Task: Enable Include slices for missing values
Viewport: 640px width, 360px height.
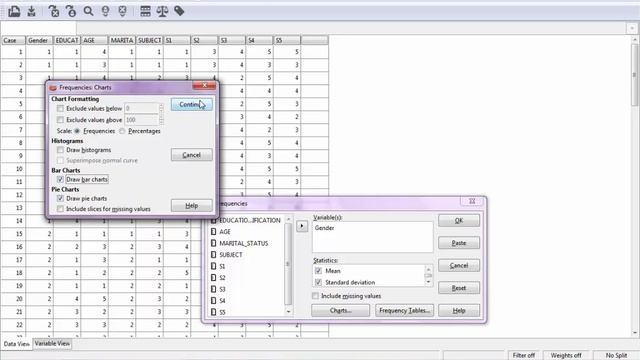Action: (60, 209)
